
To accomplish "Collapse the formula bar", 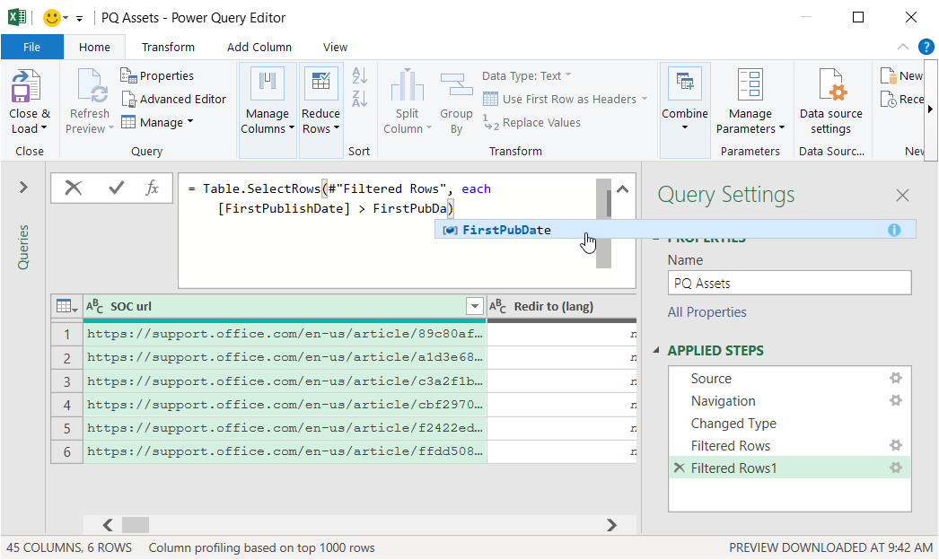I will (x=623, y=189).
